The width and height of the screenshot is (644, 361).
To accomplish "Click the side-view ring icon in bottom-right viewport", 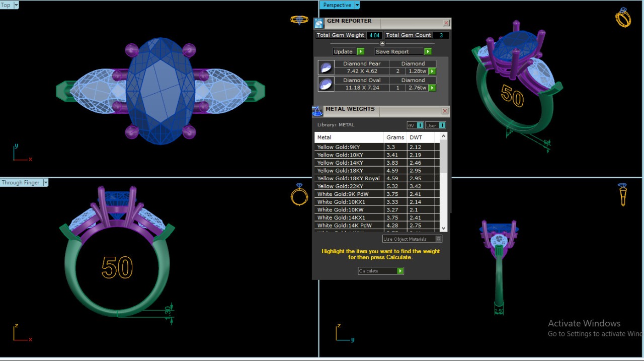I will 623,194.
